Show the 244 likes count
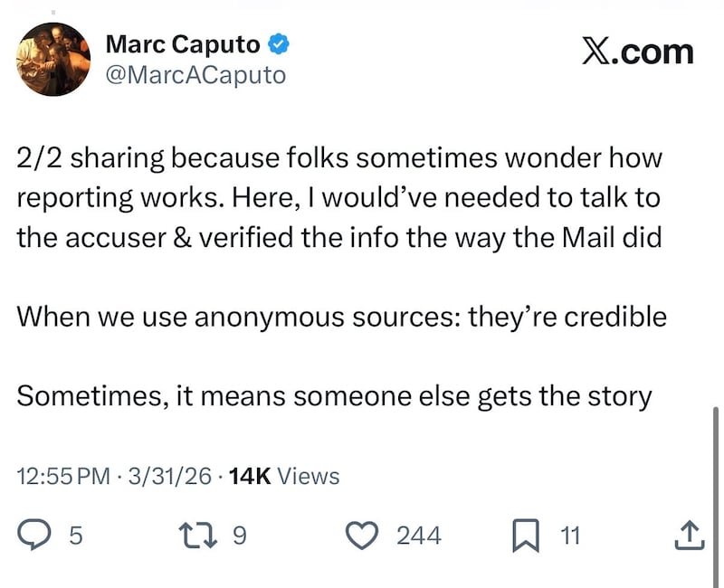Screen dimensions: 724x588 click(x=419, y=536)
